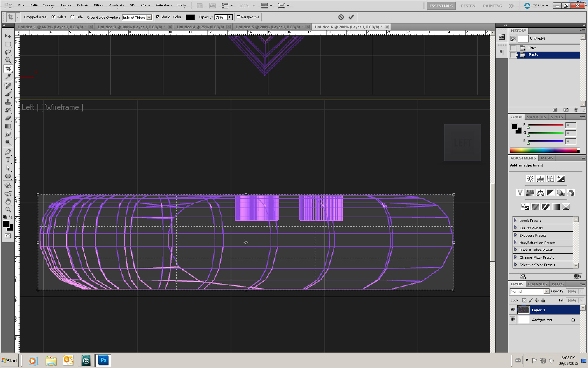Screen dimensions: 588x368
Task: Click the shield color swatch
Action: (x=190, y=17)
